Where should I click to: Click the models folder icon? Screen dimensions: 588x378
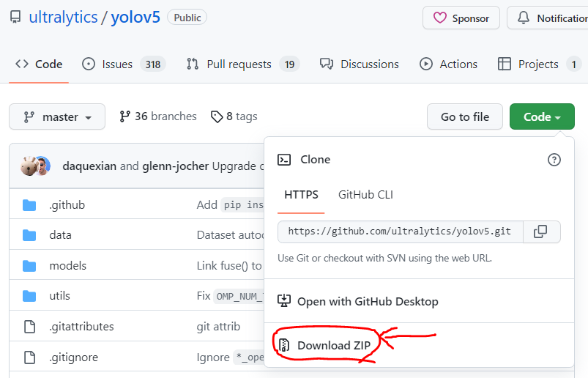click(x=29, y=266)
